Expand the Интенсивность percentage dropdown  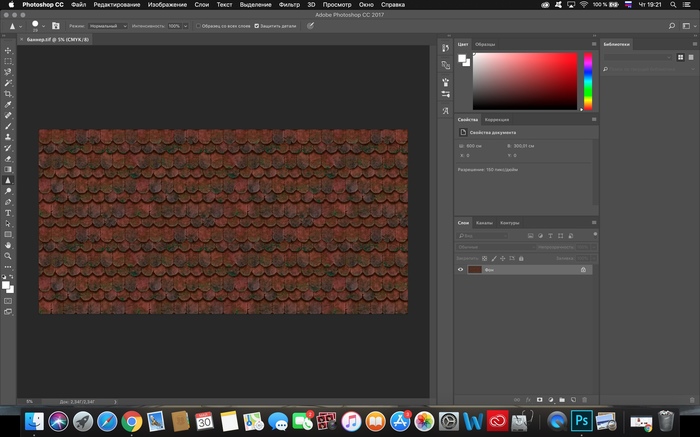tap(187, 25)
